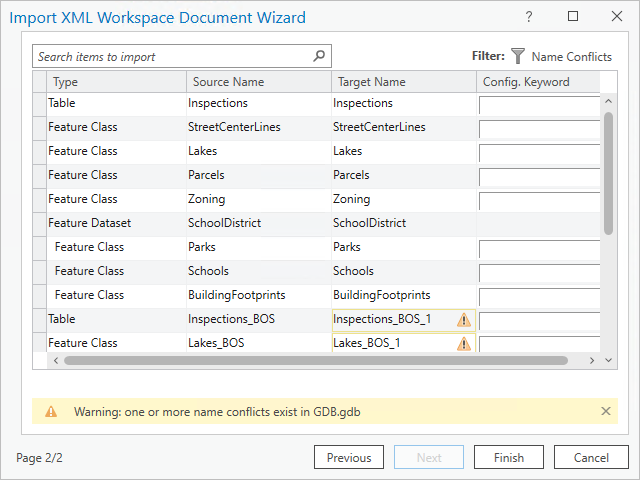The height and width of the screenshot is (480, 640).
Task: Click warning icon beside Inspections_BOS_1
Action: click(464, 320)
